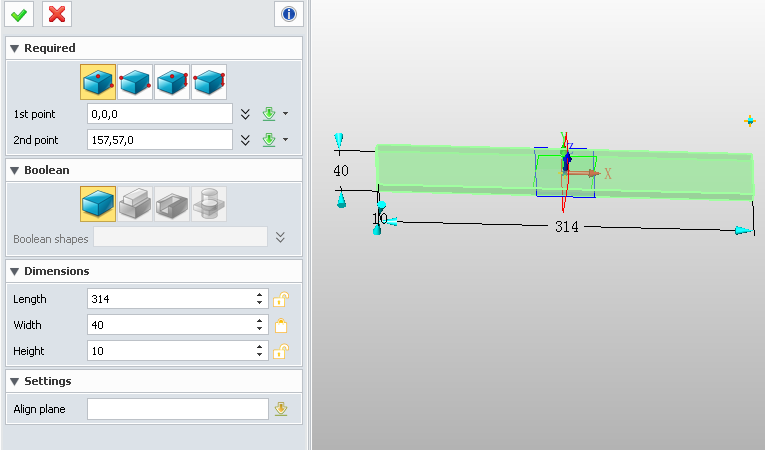Select the third block creation mode icon

point(172,82)
